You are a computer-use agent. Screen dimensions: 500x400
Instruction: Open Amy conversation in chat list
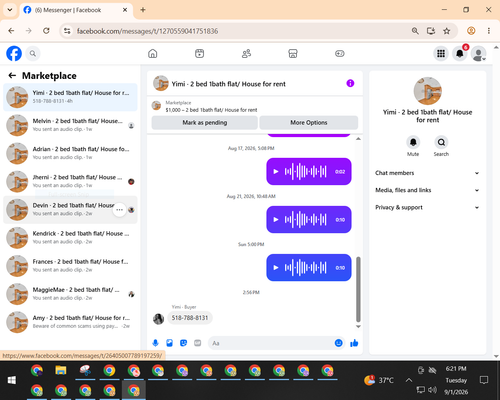pyautogui.click(x=70, y=322)
